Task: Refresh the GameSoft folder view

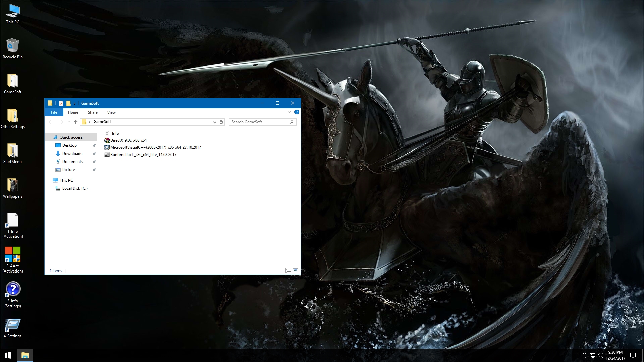Action: [221, 122]
